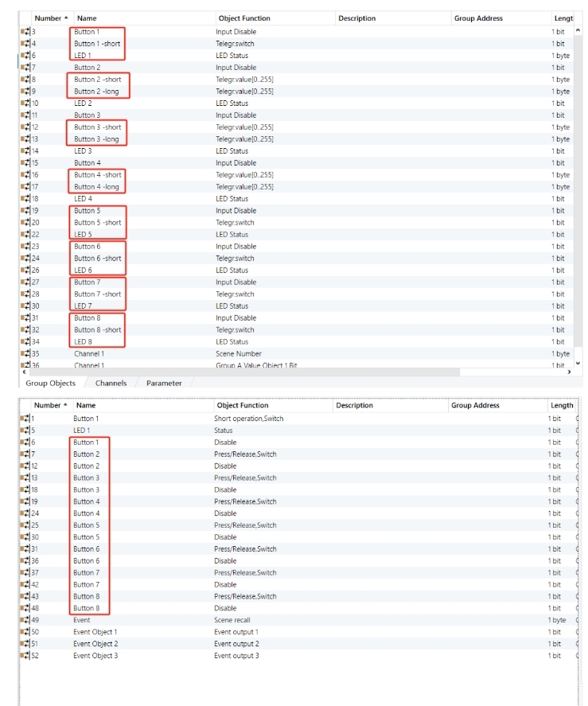Click the icon beside Event Scene recall row
This screenshot has width=588, height=706.
tap(23, 620)
